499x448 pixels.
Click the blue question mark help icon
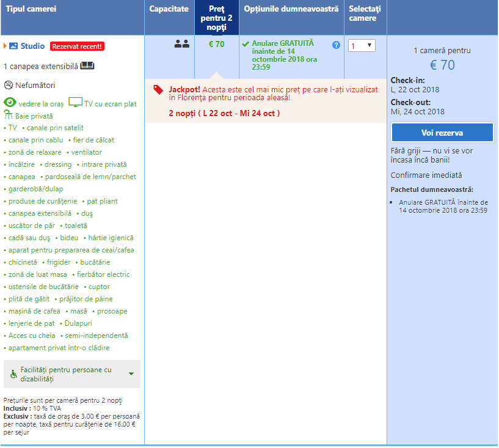pyautogui.click(x=336, y=45)
